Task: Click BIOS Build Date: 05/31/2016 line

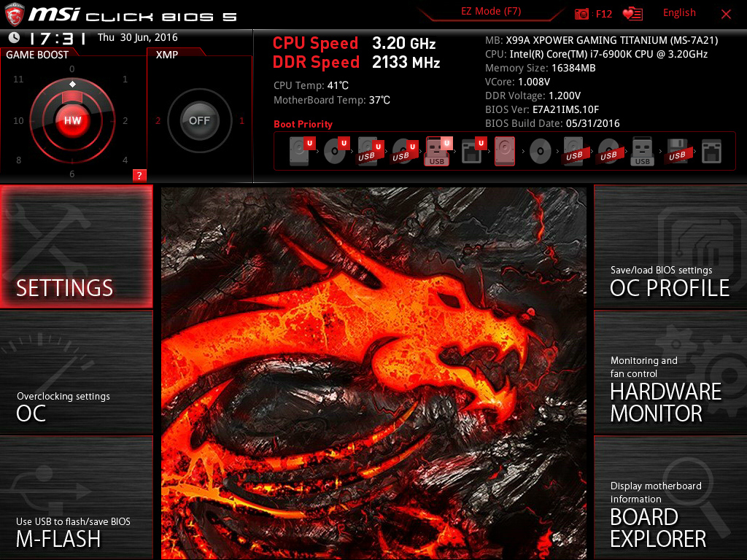Action: click(x=552, y=123)
